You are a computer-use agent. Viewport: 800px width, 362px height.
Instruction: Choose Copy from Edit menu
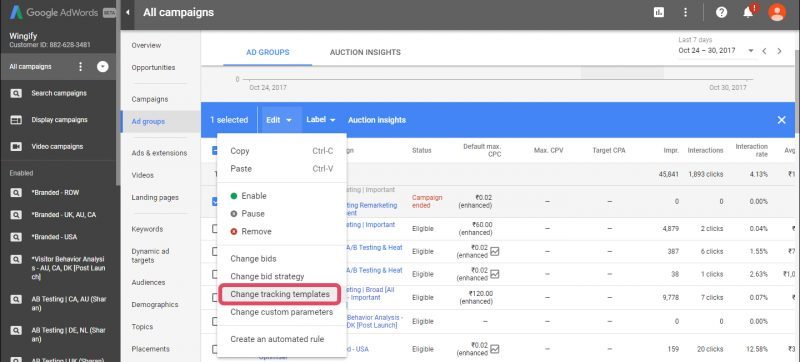[282, 151]
